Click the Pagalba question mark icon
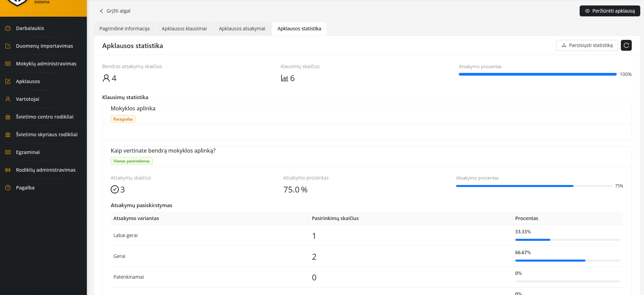The image size is (644, 295). [8, 188]
